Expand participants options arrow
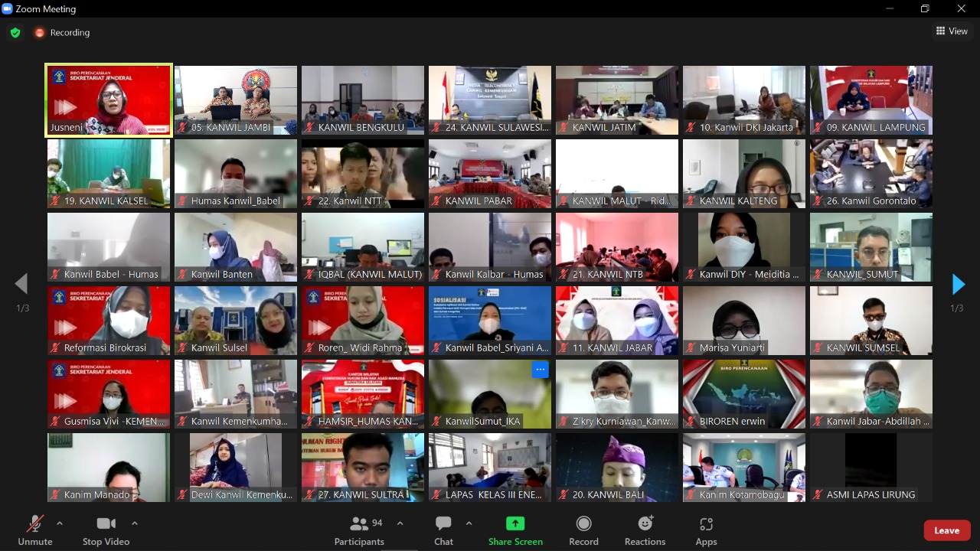Screen dimensions: 980x551 (400, 524)
